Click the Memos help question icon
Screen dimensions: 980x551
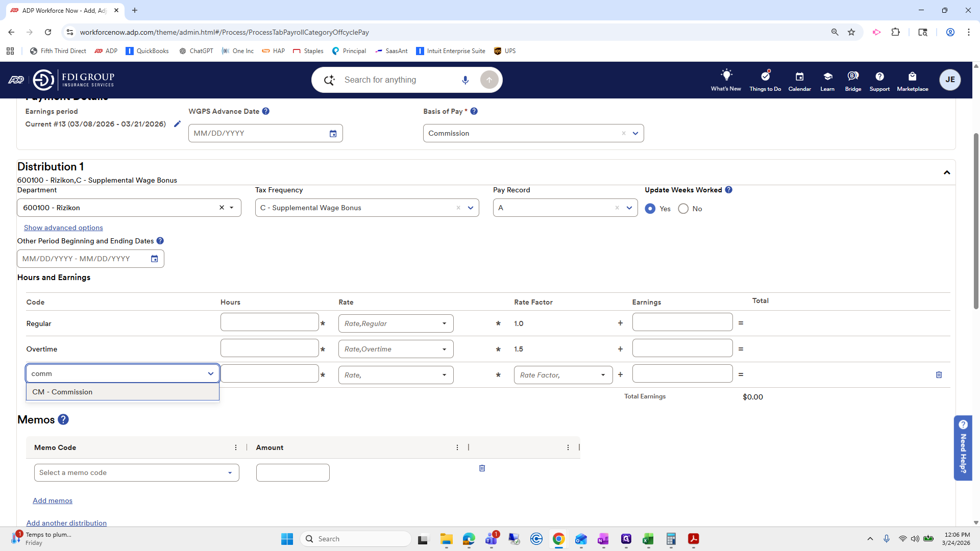pyautogui.click(x=63, y=419)
